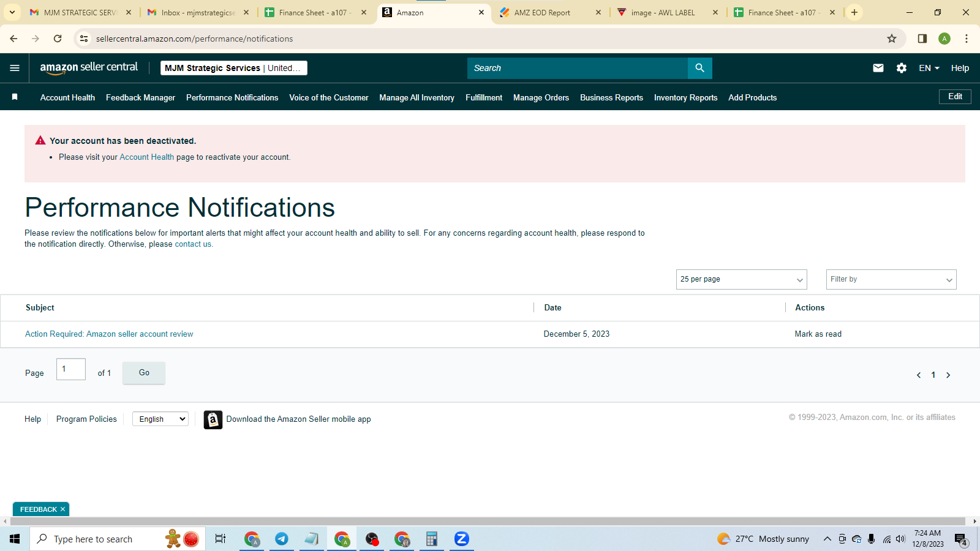Image resolution: width=980 pixels, height=551 pixels.
Task: Switch to the AMZ EOD Report tab
Action: 550,12
